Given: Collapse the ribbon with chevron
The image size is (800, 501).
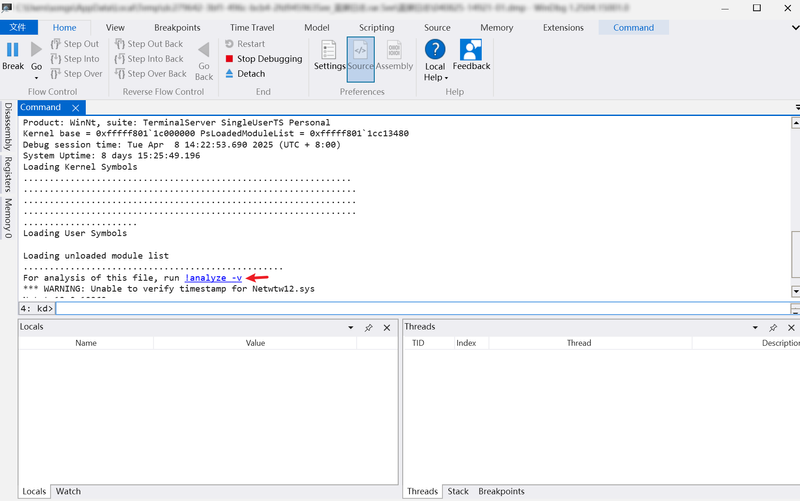Looking at the screenshot, I should (795, 28).
